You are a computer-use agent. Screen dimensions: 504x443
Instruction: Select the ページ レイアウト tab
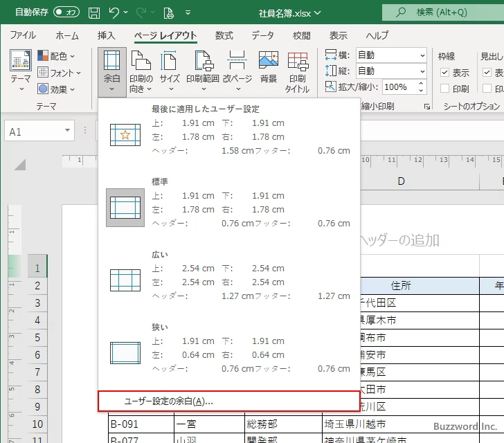(165, 35)
